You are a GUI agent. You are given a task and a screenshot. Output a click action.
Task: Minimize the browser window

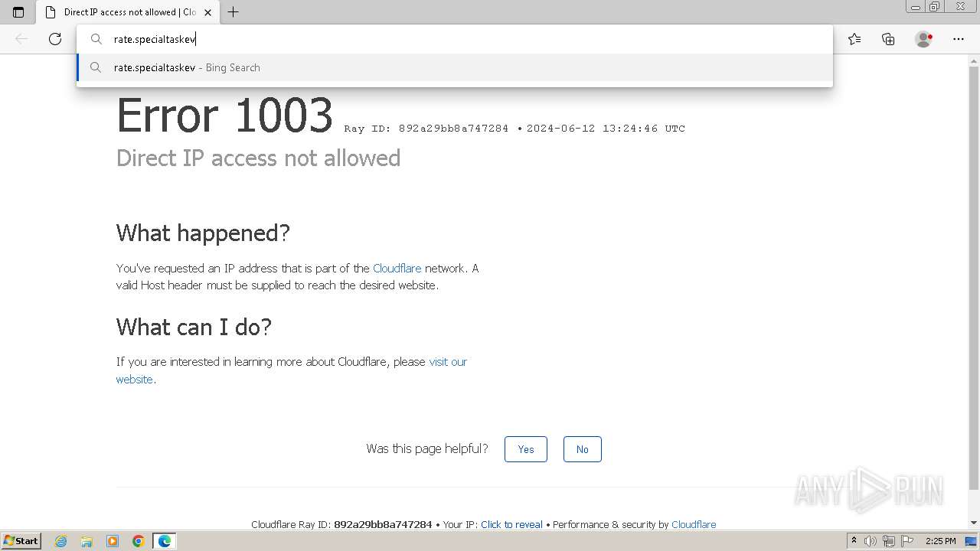pos(916,7)
